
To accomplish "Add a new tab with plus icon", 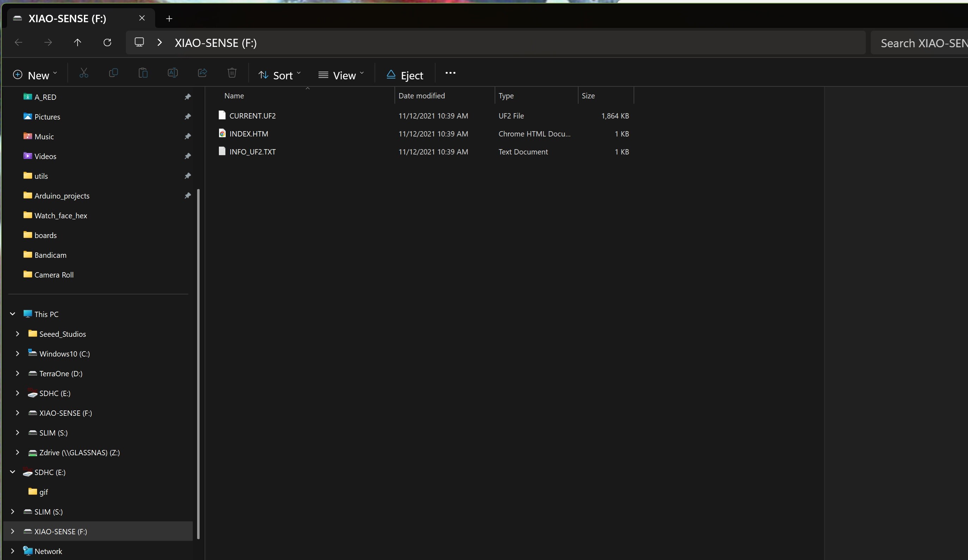I will (x=169, y=18).
